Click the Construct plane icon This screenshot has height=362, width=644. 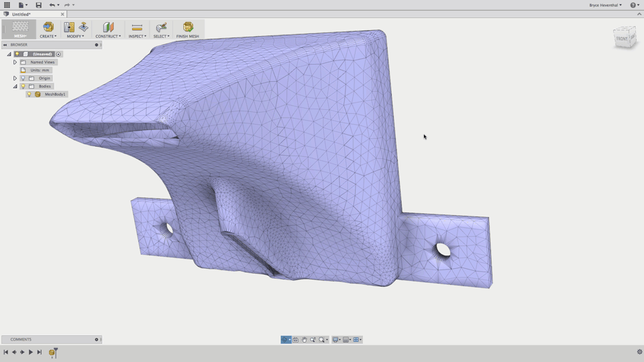(x=108, y=27)
